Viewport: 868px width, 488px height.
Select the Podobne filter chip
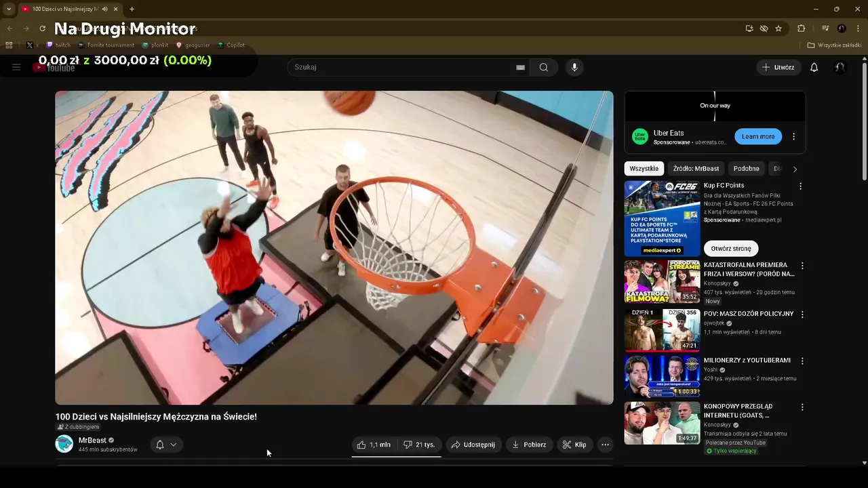pos(746,169)
